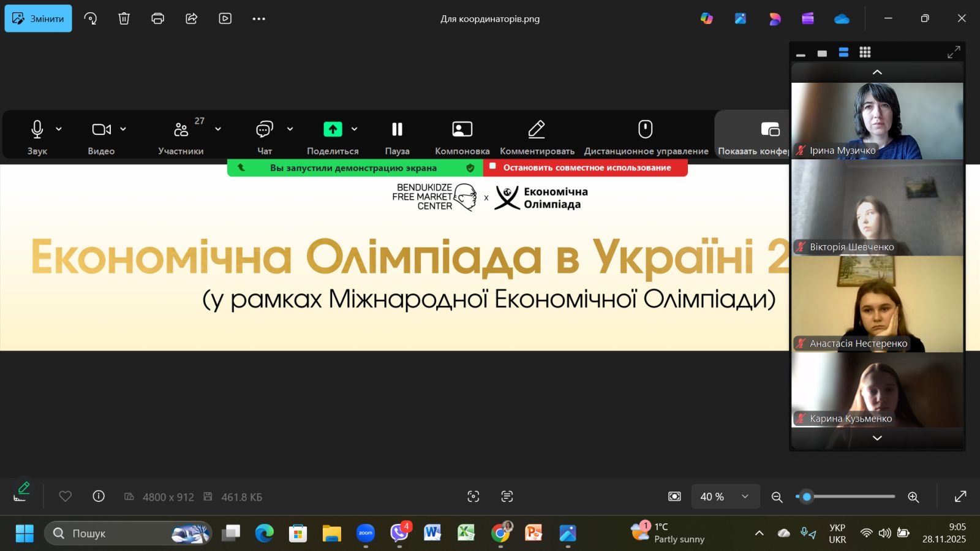This screenshot has height=551, width=980.
Task: Start slideshow using the play icon
Action: 225,18
